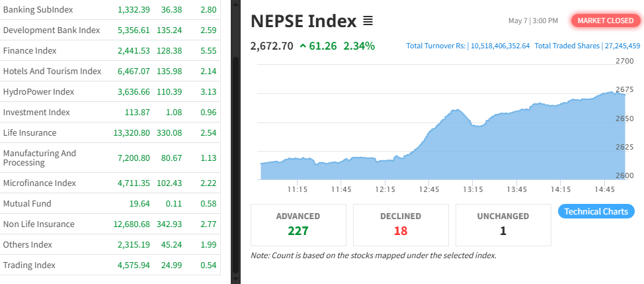
Task: Open Hotels And Tourism Index
Action: [x=52, y=71]
